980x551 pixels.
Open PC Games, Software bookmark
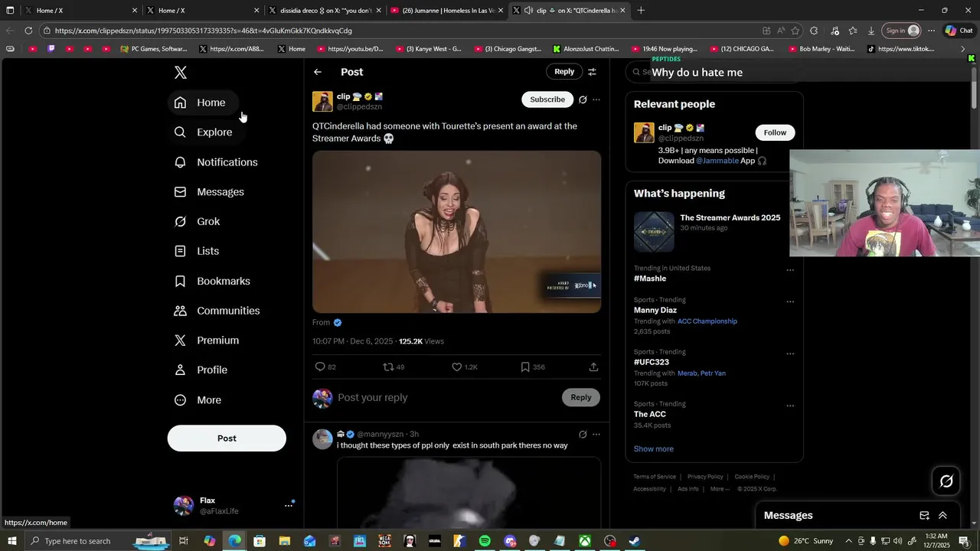coord(154,49)
